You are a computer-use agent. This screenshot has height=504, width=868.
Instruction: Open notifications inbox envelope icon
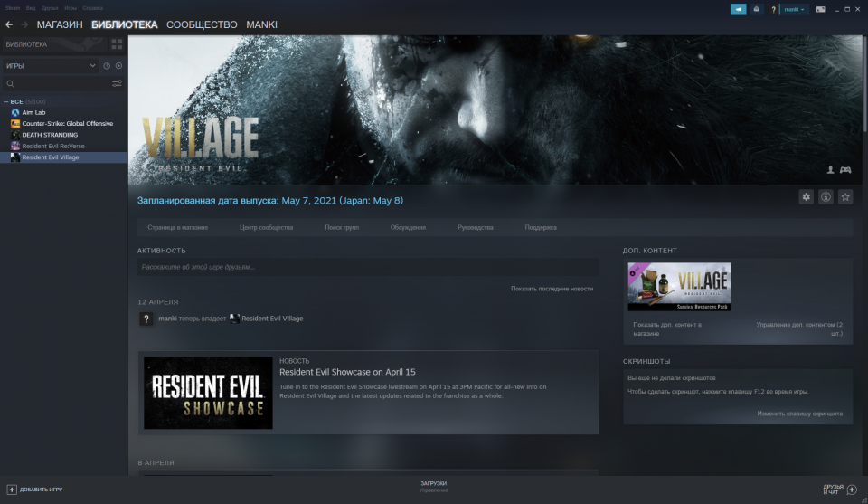point(756,9)
